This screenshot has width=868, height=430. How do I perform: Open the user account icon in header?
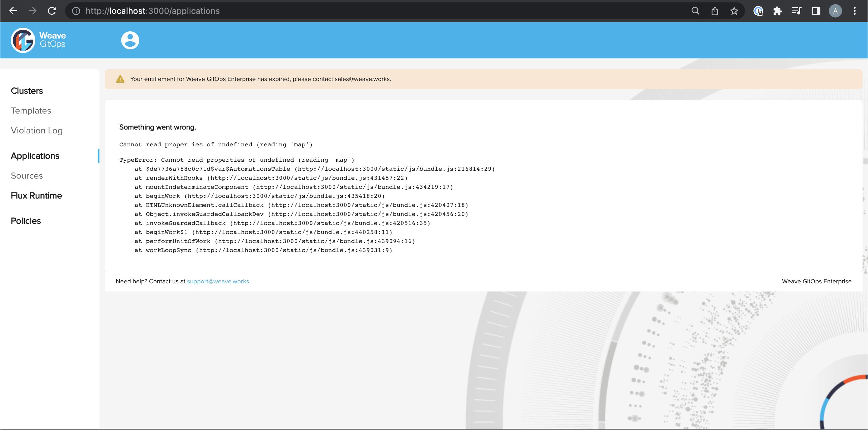coord(130,40)
